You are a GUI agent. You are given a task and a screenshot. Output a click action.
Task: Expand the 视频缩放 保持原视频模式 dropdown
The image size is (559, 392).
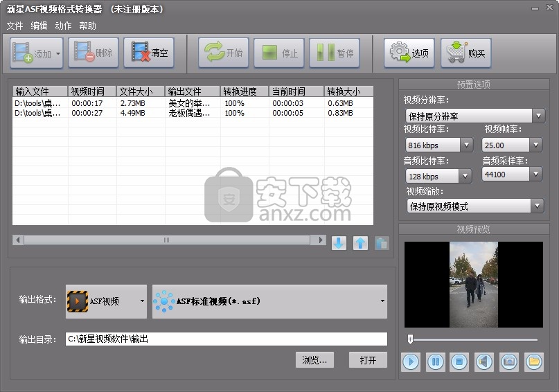[537, 206]
